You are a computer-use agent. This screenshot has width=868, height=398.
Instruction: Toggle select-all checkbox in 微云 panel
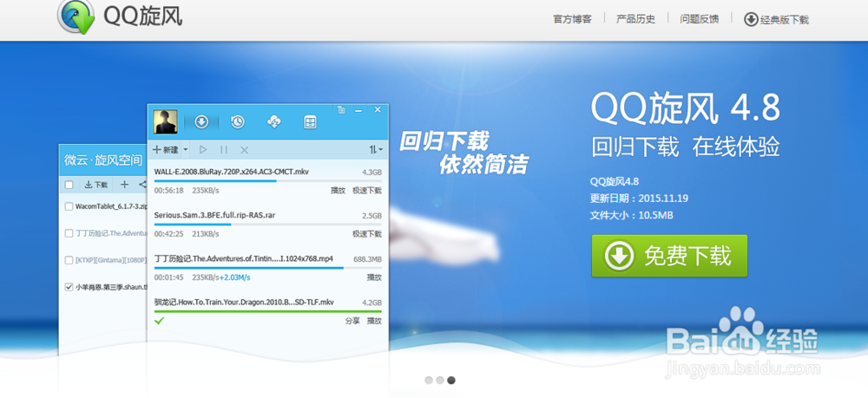pyautogui.click(x=69, y=185)
